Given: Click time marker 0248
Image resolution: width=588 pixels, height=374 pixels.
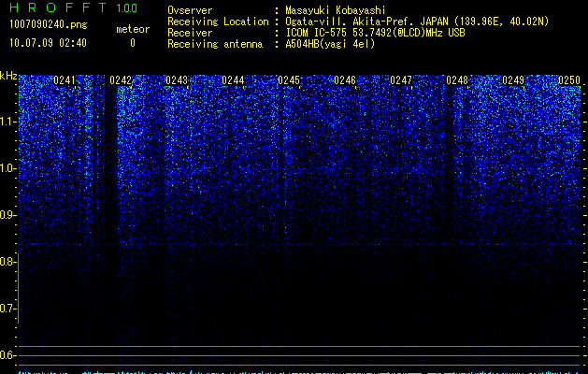Looking at the screenshot, I should 457,80.
